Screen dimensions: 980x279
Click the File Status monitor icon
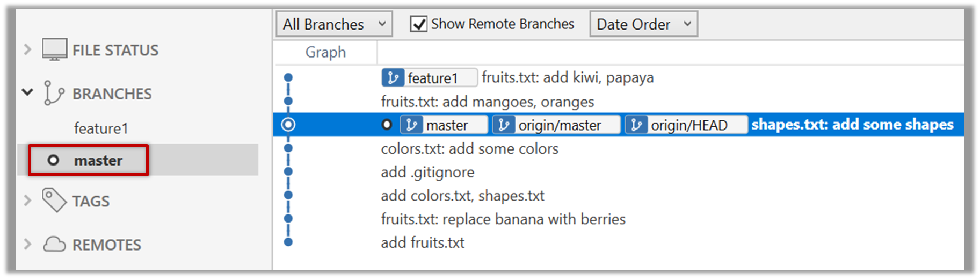click(x=54, y=49)
